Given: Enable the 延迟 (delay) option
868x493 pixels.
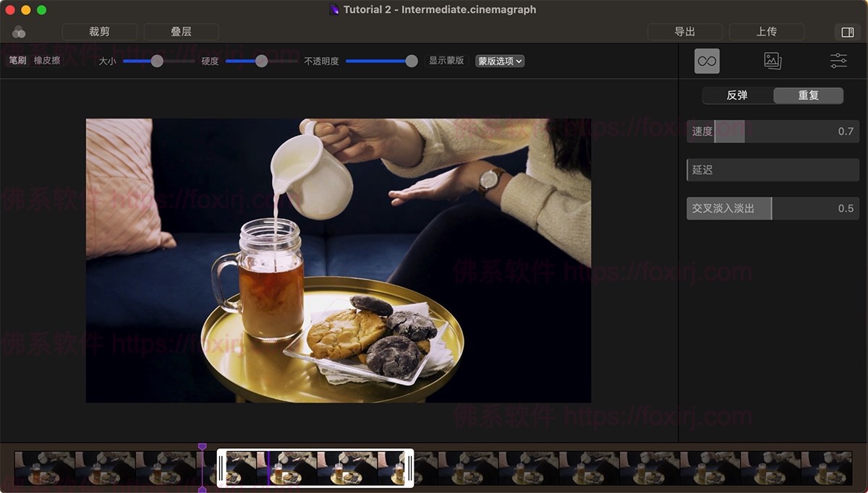Looking at the screenshot, I should pyautogui.click(x=772, y=170).
